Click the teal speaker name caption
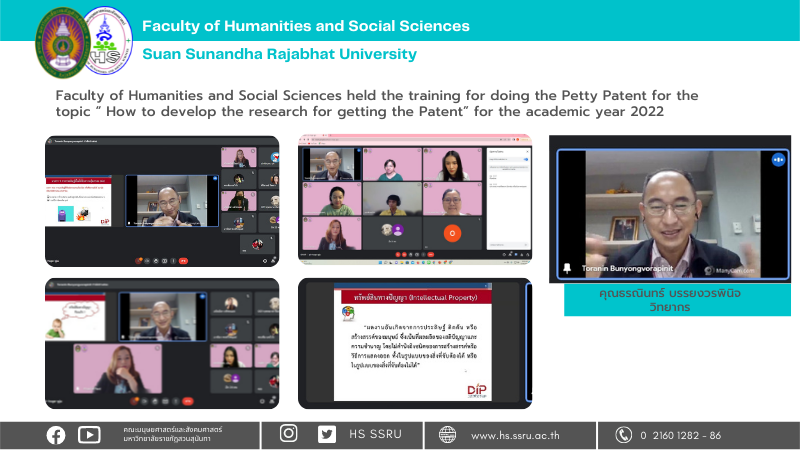 [x=670, y=302]
